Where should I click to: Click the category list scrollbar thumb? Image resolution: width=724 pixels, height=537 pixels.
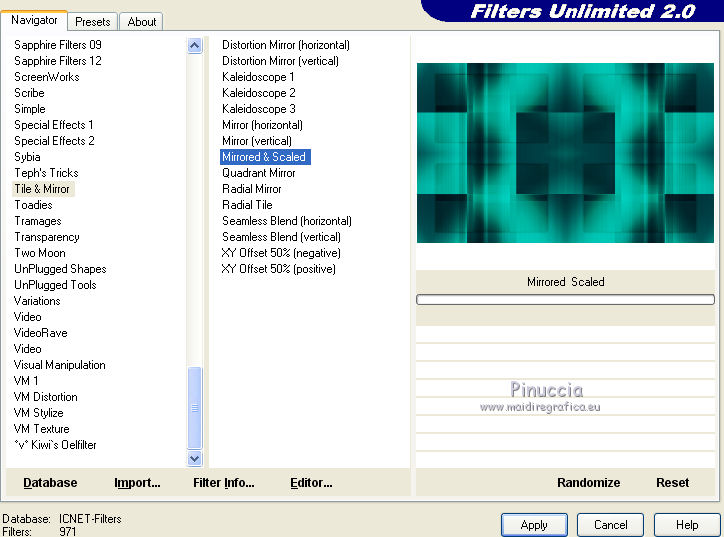pyautogui.click(x=194, y=408)
